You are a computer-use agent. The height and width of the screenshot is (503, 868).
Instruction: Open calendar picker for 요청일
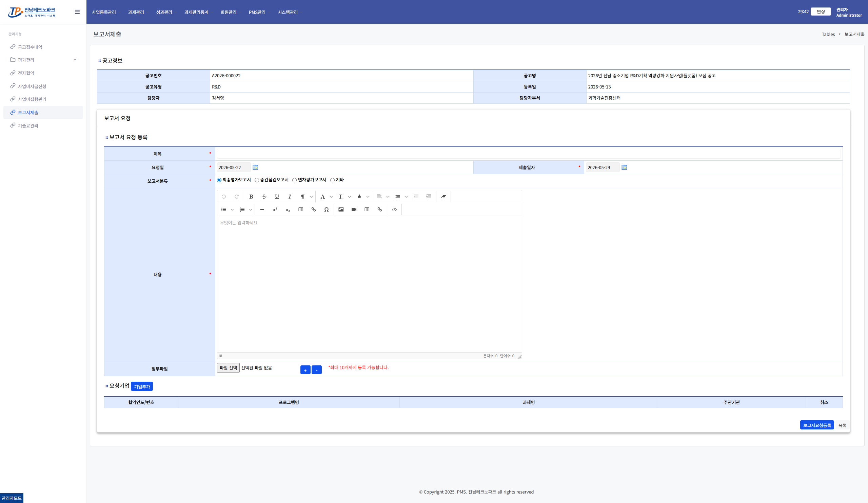pyautogui.click(x=255, y=167)
